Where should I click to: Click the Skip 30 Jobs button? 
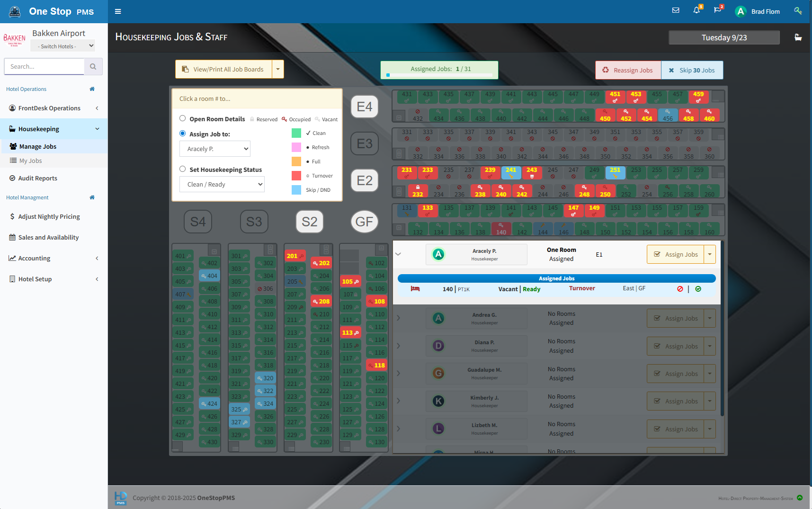pos(692,70)
